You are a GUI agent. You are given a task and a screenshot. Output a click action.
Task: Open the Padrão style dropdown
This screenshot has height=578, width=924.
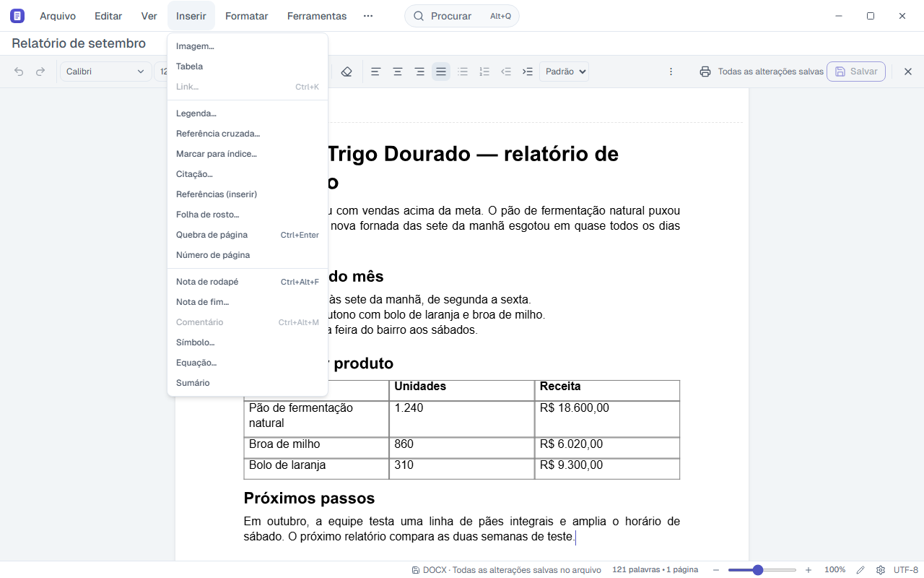pyautogui.click(x=564, y=72)
